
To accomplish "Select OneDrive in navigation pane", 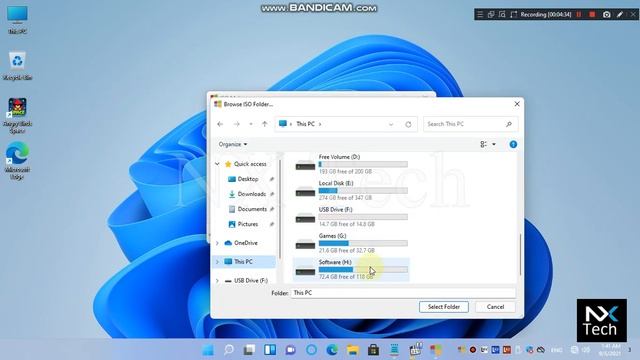I will [246, 243].
